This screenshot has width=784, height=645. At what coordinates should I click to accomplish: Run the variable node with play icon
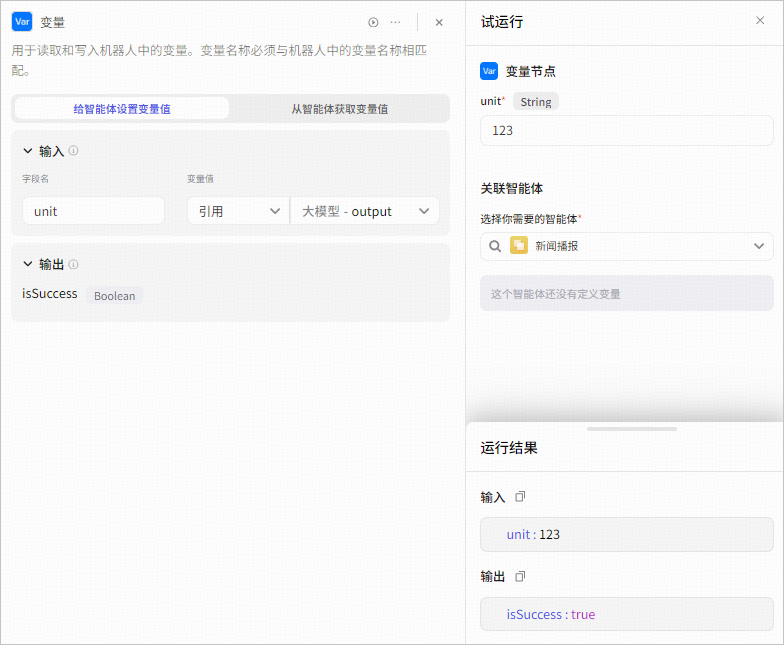pos(373,22)
